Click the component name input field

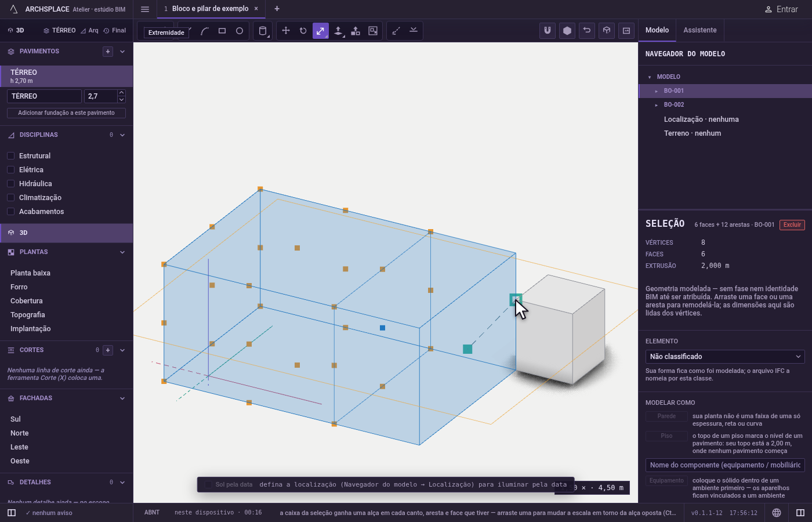[725, 465]
